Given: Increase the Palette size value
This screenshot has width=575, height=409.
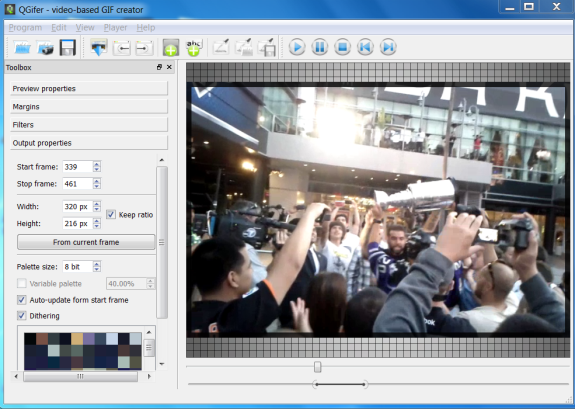Looking at the screenshot, I should point(96,264).
